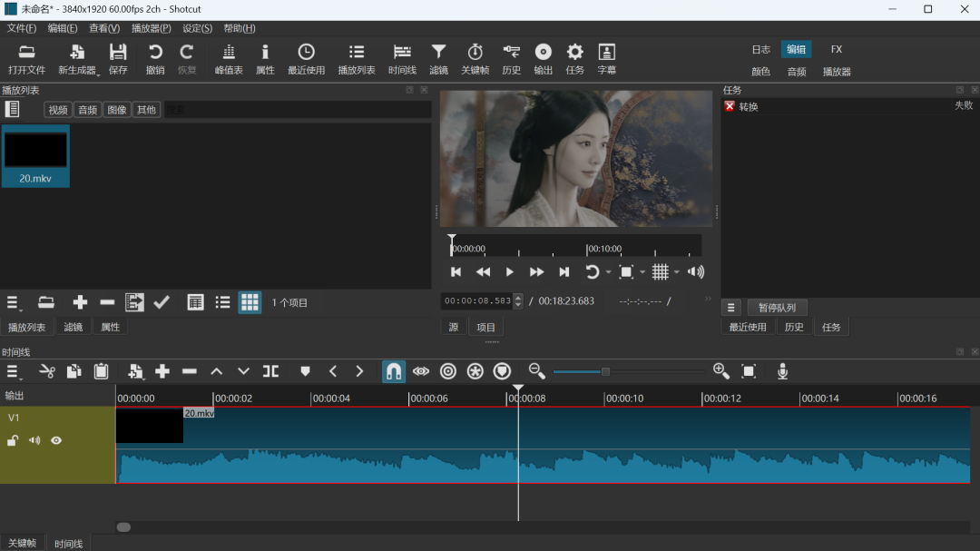Viewport: 980px width, 551px height.
Task: Hide the V1 track with eye icon
Action: tap(56, 440)
